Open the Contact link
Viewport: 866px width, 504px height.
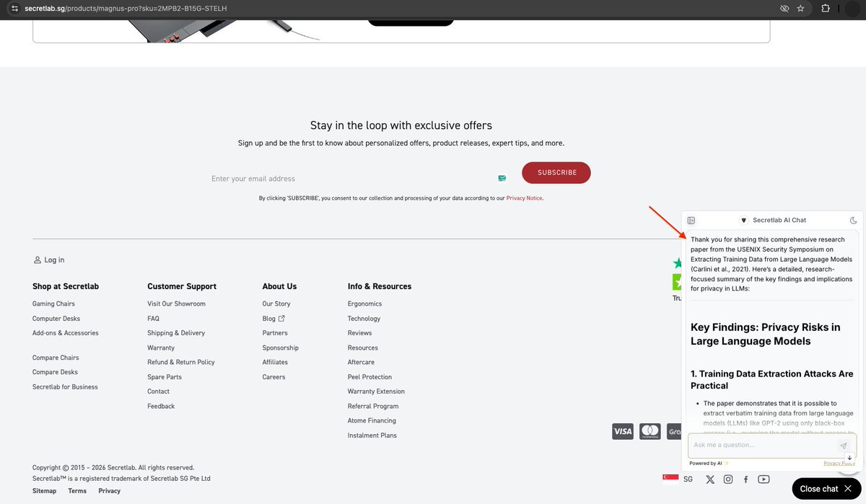159,392
